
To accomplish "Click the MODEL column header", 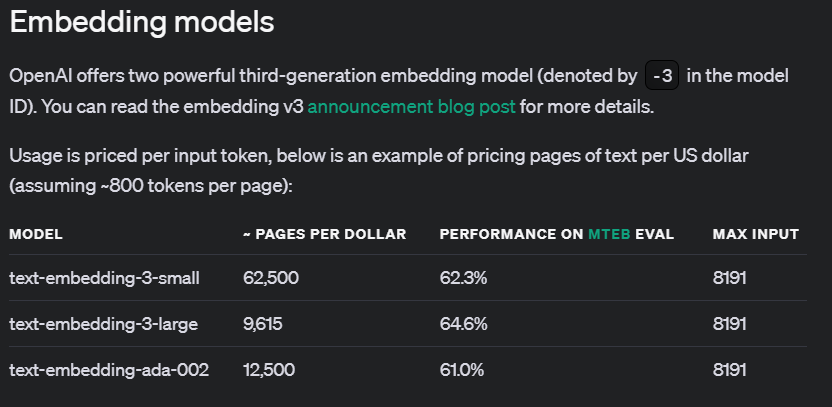I will [x=36, y=234].
